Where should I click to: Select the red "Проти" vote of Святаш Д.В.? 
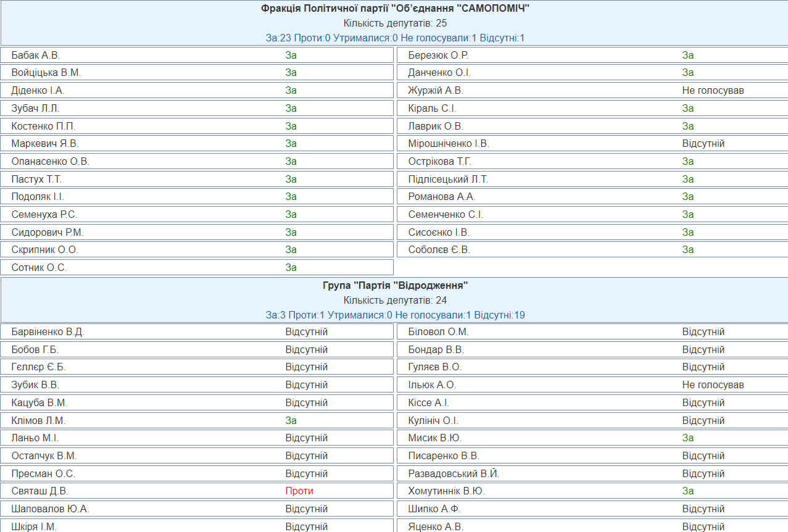click(299, 491)
